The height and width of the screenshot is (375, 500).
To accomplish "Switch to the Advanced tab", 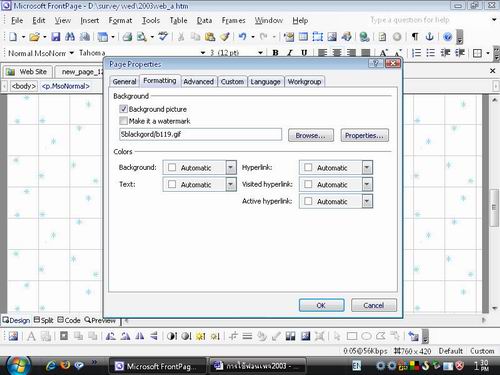I will (199, 82).
